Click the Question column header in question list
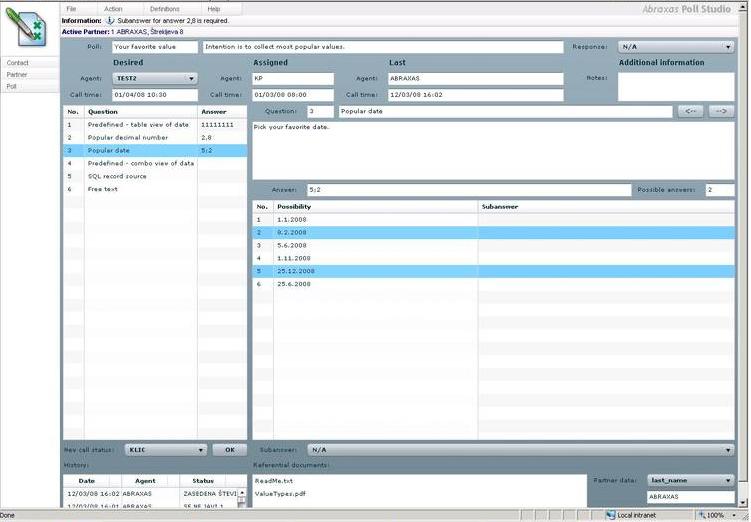The width and height of the screenshot is (751, 522). (x=141, y=112)
